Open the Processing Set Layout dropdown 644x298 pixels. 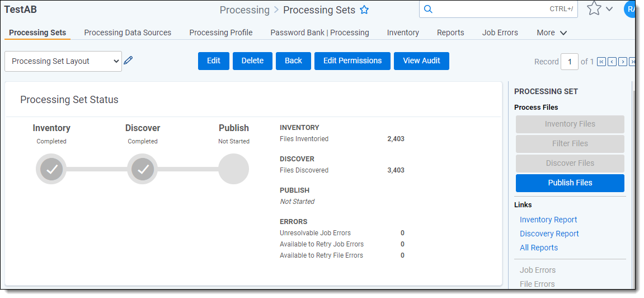click(63, 61)
